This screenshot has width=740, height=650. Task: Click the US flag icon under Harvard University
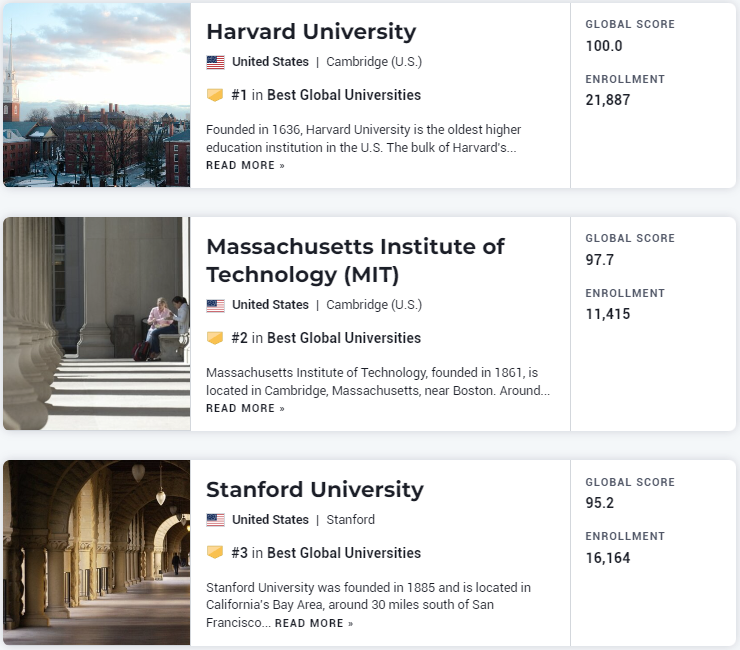pyautogui.click(x=216, y=62)
